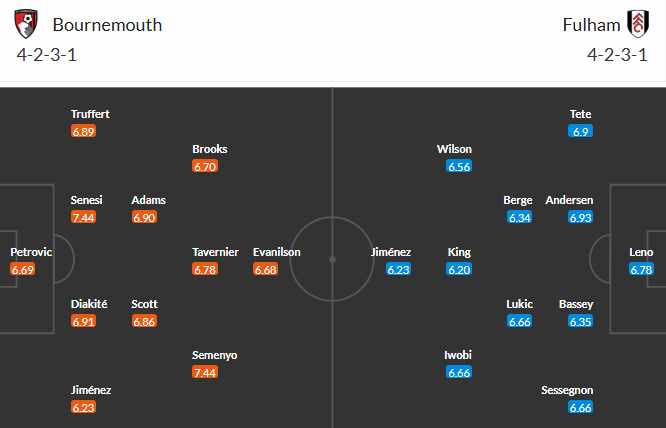Click Diakité's 6.91 rating badge
The image size is (666, 428).
(x=83, y=321)
